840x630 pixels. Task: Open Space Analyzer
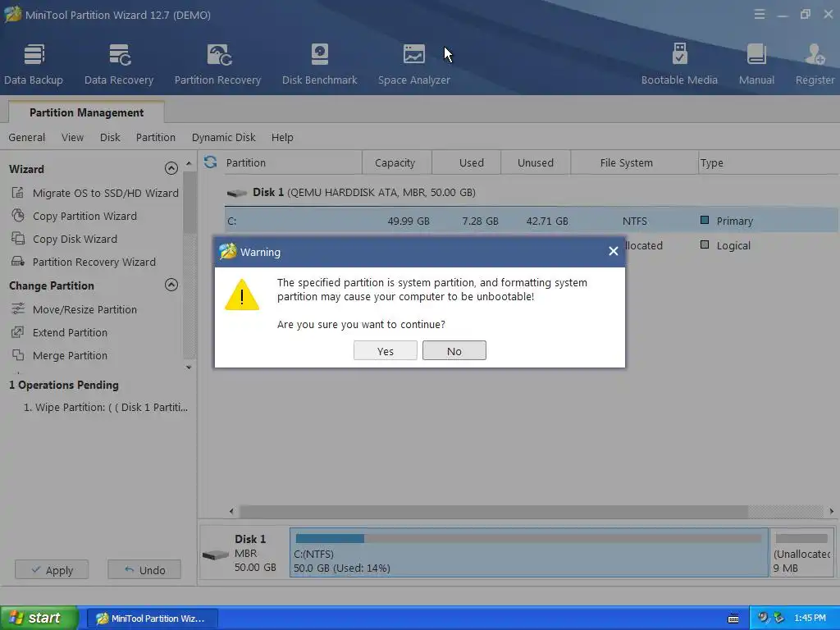point(413,64)
